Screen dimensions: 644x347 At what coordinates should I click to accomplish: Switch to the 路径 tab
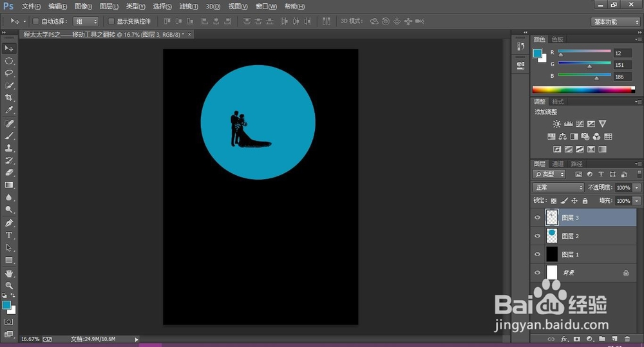coord(576,164)
